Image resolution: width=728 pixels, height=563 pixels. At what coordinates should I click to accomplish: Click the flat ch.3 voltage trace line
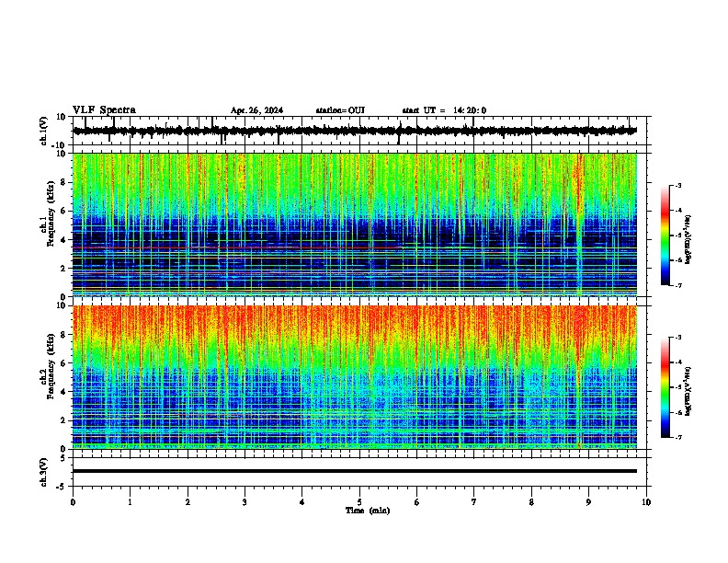355,471
